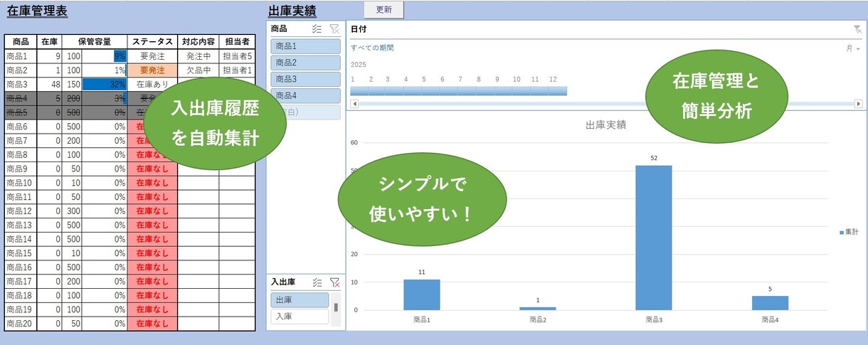Click the 9% data bar for 商品1
Viewport: 868px width, 345px height.
[x=120, y=55]
